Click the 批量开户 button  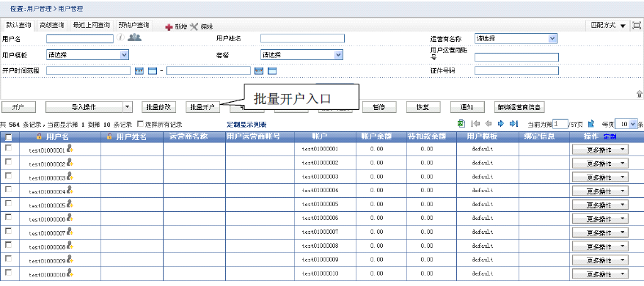tap(203, 107)
